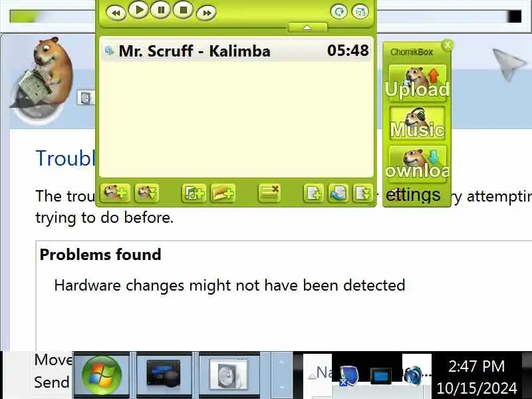
Task: Click the hamster with down arrows icon
Action: [147, 193]
